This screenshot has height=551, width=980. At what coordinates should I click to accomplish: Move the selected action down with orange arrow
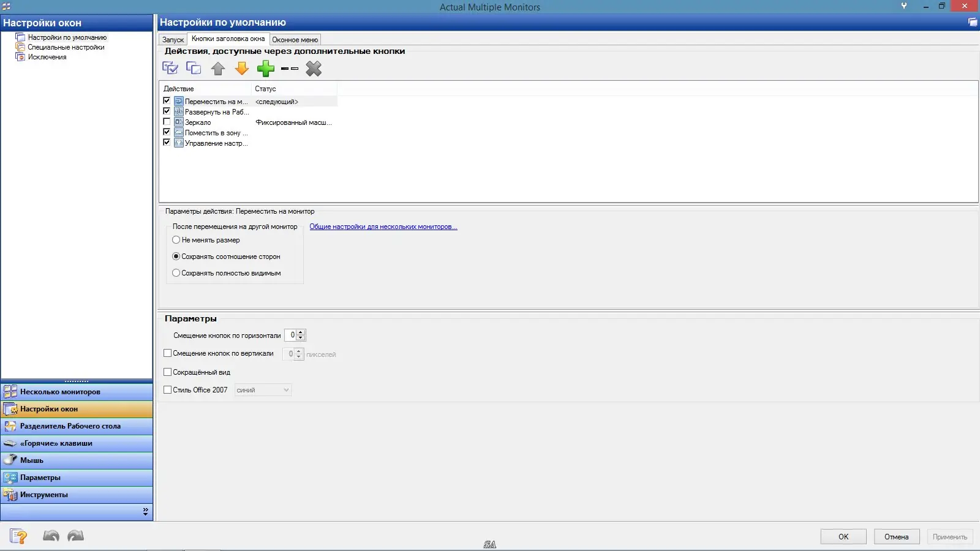[x=242, y=69]
